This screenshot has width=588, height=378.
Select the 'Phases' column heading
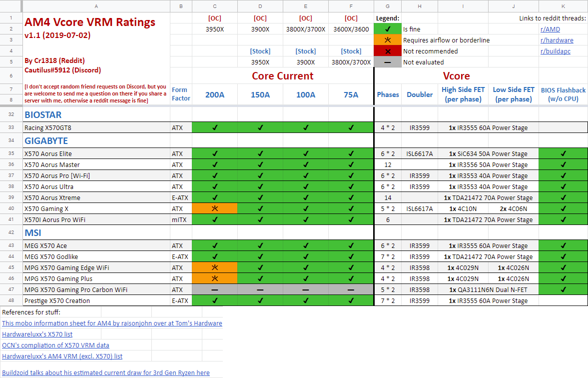click(x=388, y=94)
